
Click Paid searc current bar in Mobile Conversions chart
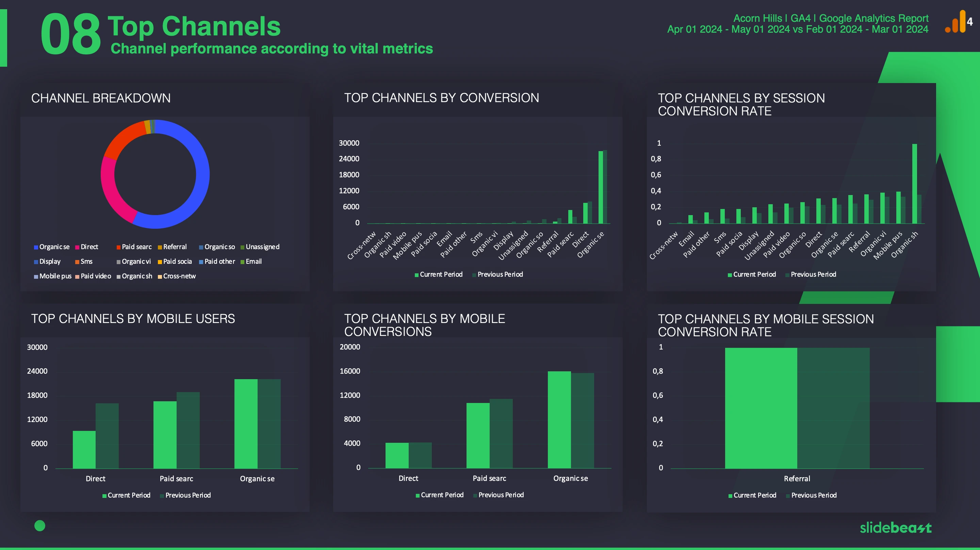(478, 435)
